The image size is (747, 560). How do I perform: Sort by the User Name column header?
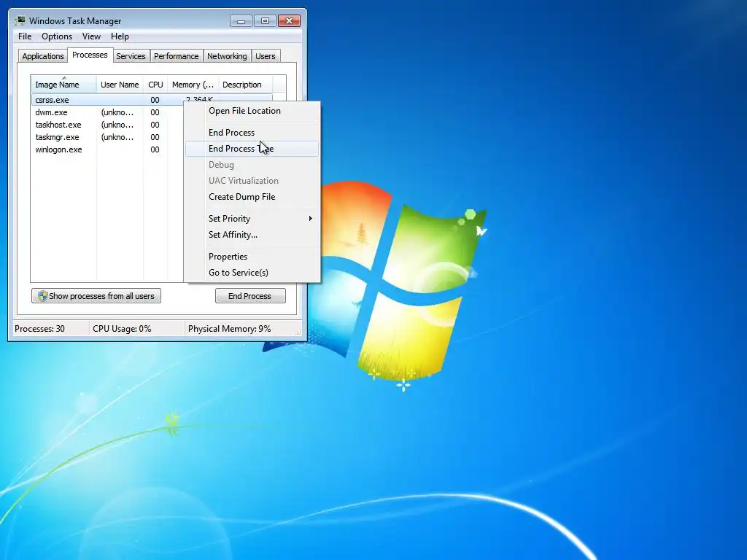point(120,85)
